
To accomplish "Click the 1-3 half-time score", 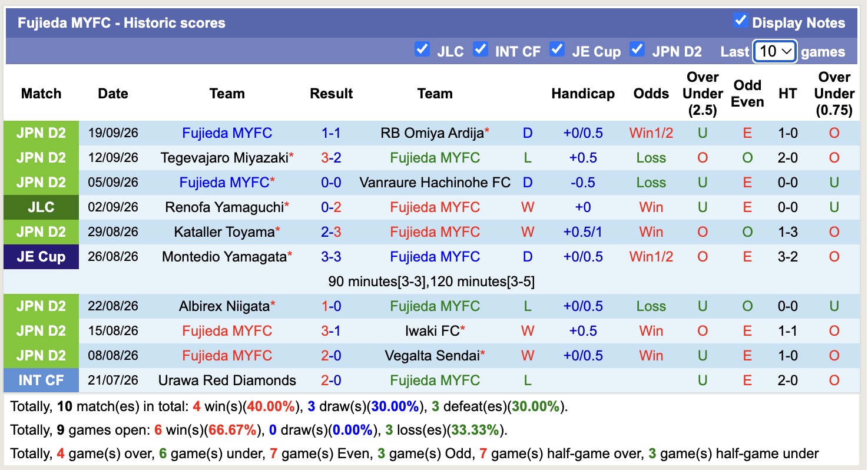I will tap(788, 232).
